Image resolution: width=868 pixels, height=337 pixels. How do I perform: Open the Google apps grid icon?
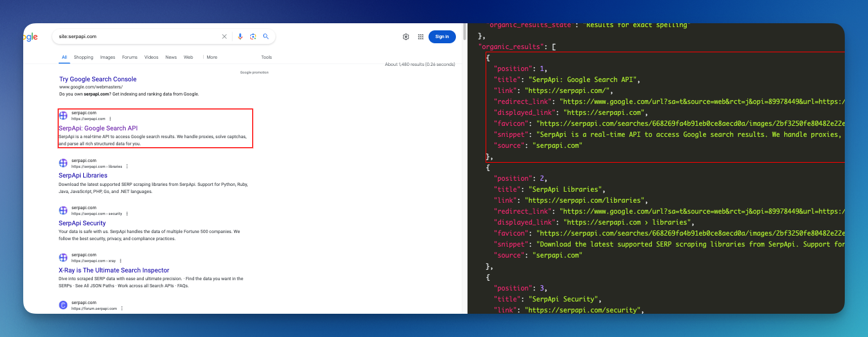421,37
